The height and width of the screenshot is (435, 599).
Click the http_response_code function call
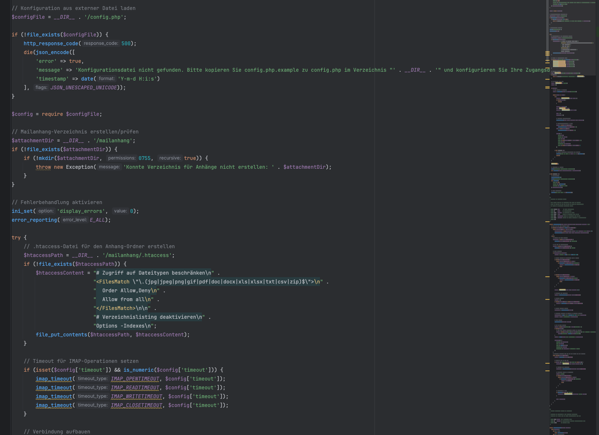tap(51, 44)
